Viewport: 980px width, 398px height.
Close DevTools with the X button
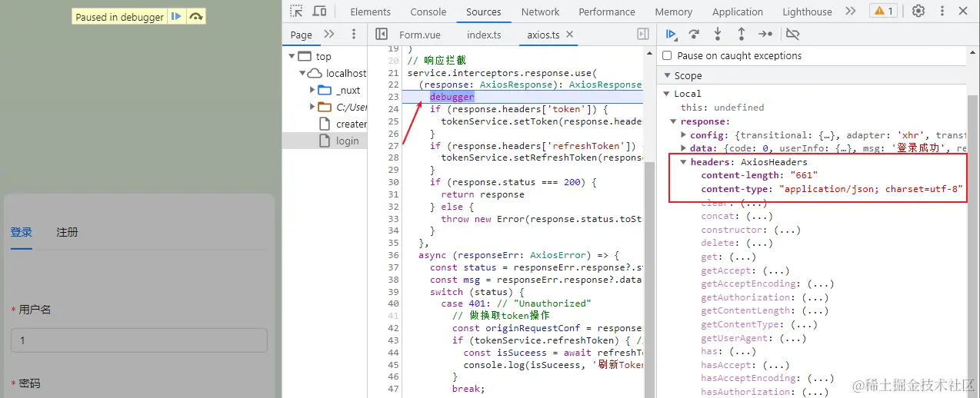963,12
